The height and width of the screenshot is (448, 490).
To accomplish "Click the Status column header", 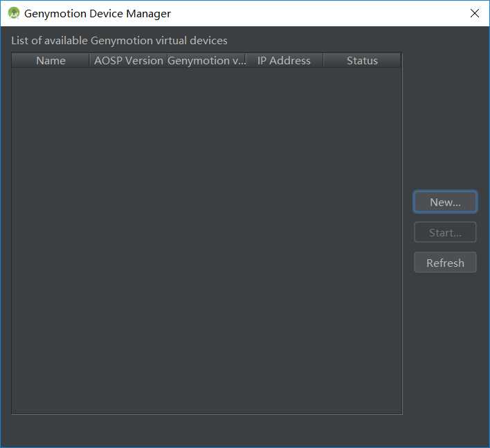I will tap(362, 61).
